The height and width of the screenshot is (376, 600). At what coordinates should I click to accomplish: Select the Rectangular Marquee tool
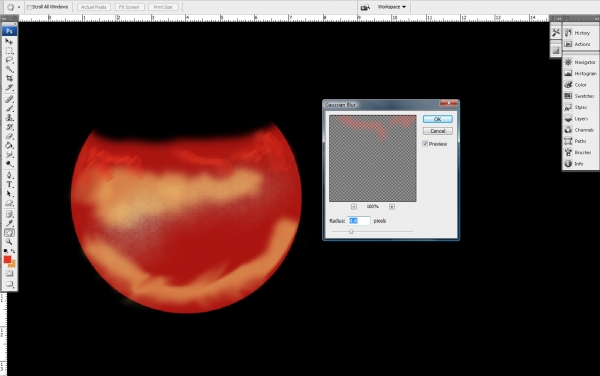[9, 50]
